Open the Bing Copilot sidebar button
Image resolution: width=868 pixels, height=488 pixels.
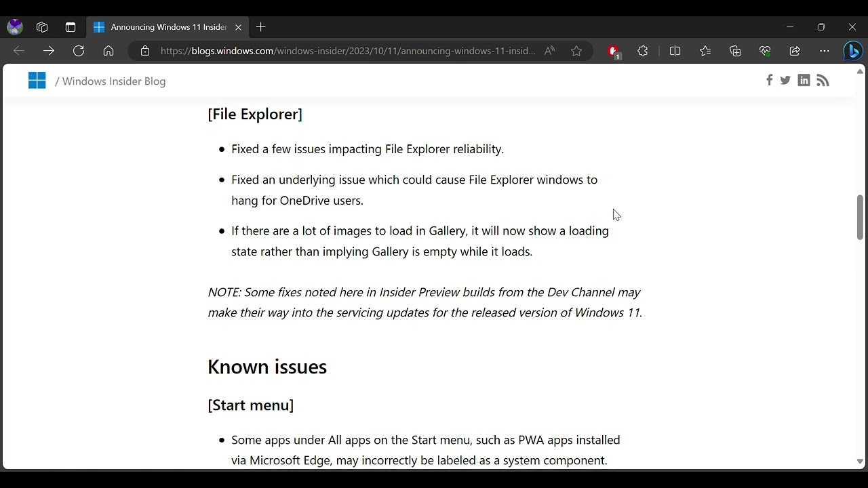tap(853, 51)
